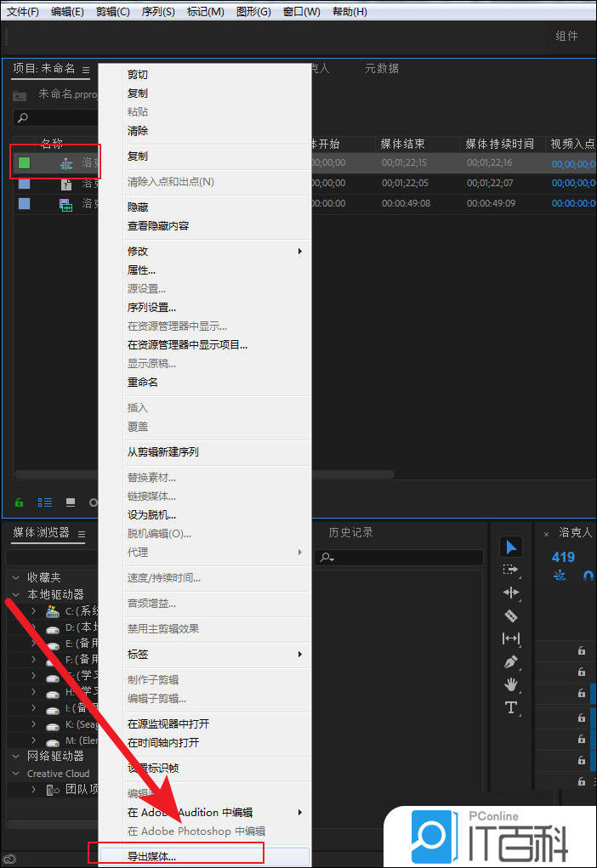Open the 文件(F) menu
Viewport: 597px width, 868px height.
(23, 12)
